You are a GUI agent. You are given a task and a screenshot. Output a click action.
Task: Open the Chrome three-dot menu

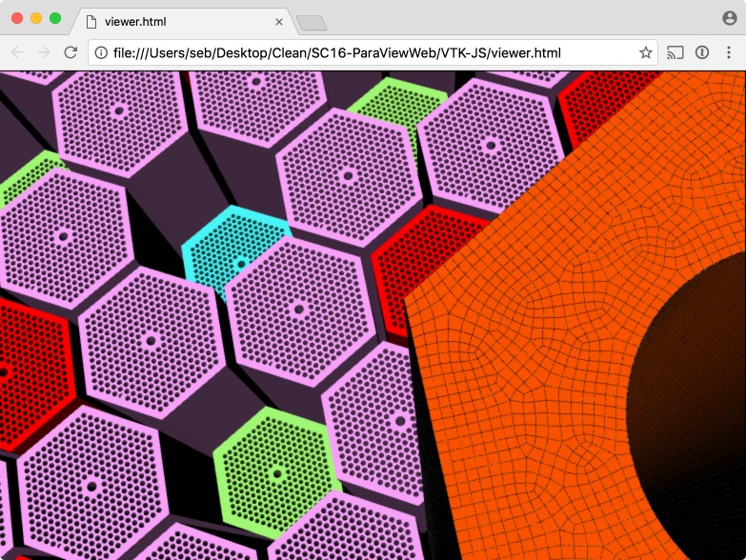[x=729, y=52]
